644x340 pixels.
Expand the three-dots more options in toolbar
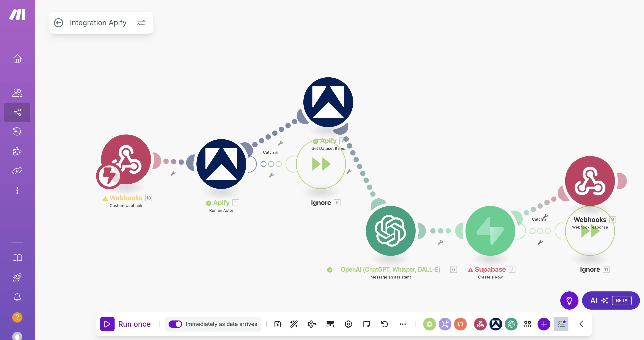pyautogui.click(x=402, y=324)
